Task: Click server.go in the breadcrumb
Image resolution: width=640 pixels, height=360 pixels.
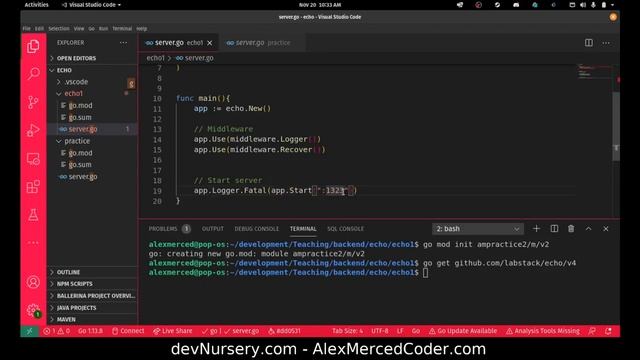Action: (x=195, y=58)
